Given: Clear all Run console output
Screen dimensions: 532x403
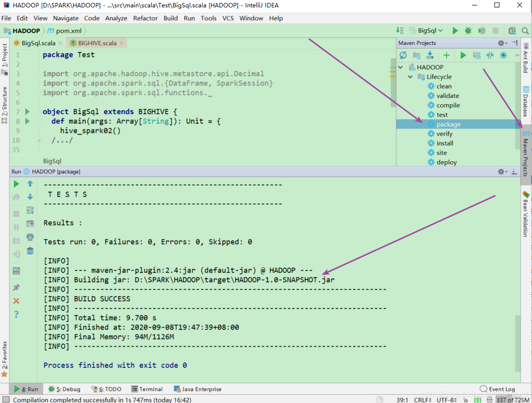Looking at the screenshot, I should pyautogui.click(x=30, y=251).
